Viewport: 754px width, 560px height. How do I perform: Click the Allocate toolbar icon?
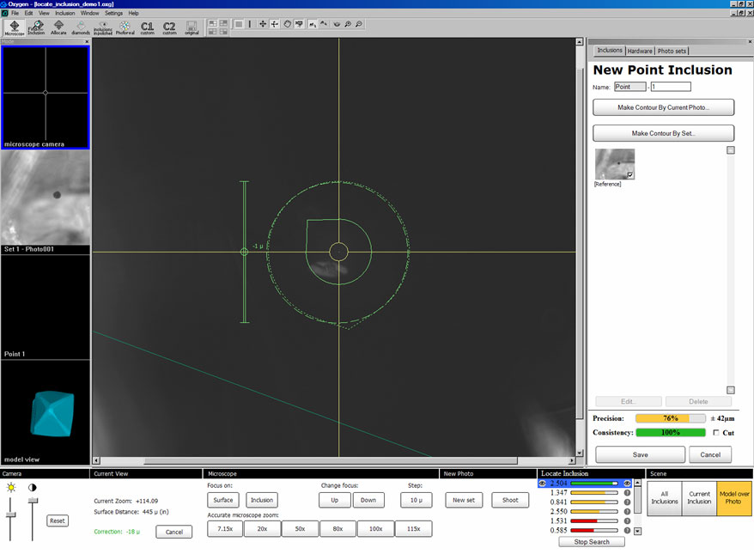click(59, 27)
